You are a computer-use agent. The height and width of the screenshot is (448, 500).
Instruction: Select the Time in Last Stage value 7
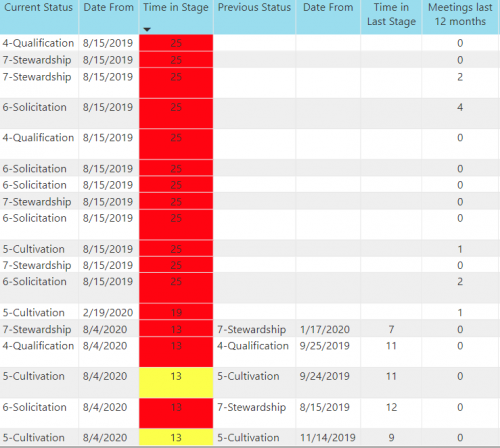pyautogui.click(x=391, y=329)
